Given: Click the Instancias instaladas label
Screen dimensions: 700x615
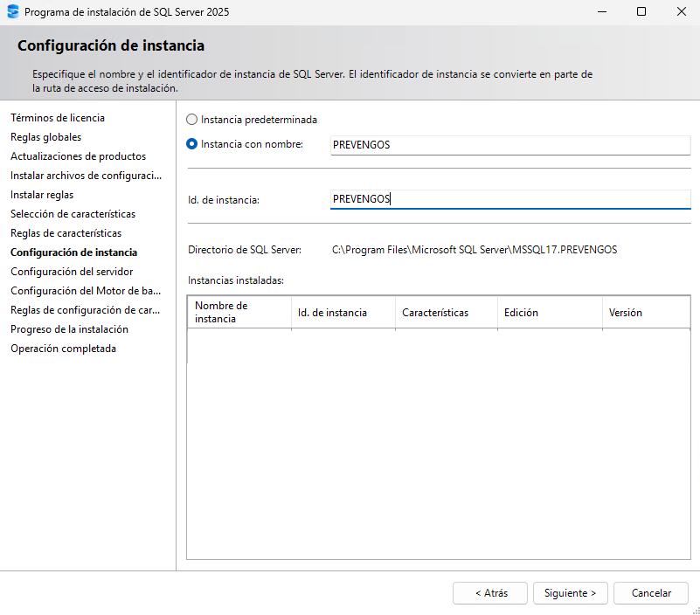Looking at the screenshot, I should [x=236, y=280].
